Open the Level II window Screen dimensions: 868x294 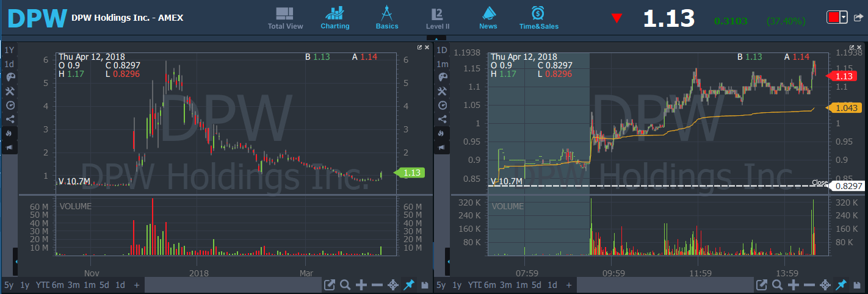(438, 18)
